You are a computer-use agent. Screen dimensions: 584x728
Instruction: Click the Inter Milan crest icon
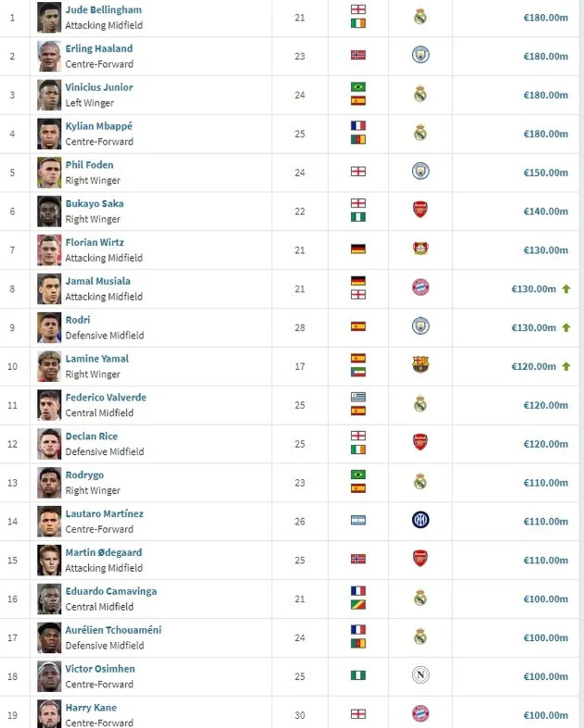pyautogui.click(x=421, y=520)
